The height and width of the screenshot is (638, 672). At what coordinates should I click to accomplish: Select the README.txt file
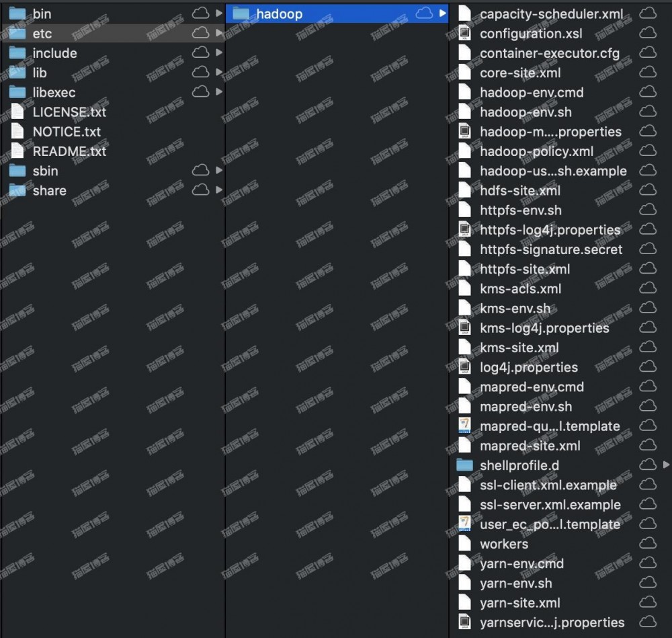pyautogui.click(x=67, y=151)
